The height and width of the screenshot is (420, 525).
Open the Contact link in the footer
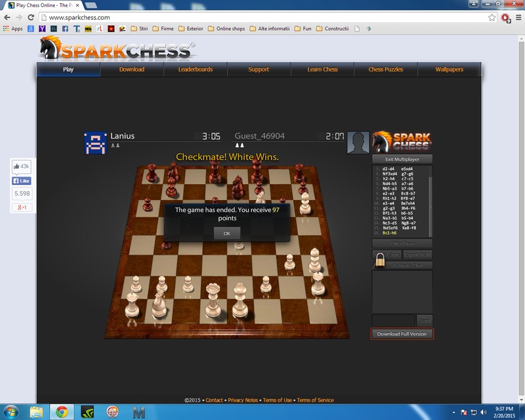215,400
